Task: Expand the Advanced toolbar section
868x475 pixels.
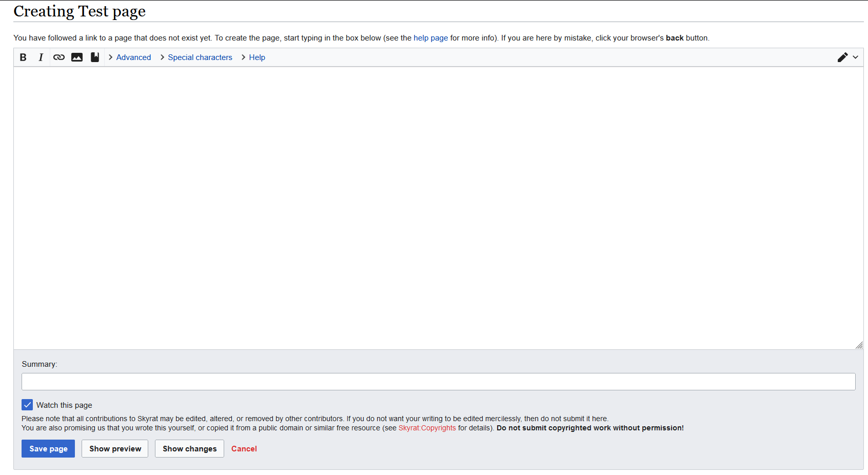Action: pos(133,57)
